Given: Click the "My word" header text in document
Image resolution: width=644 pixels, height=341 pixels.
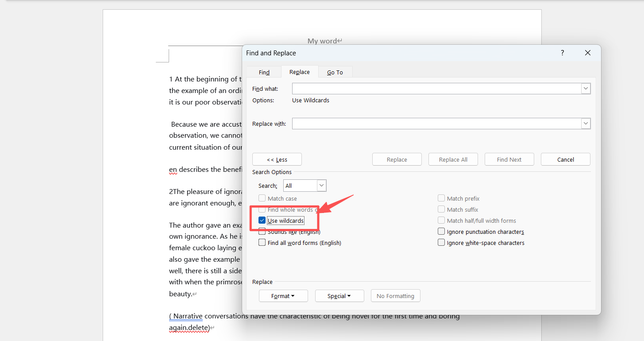Looking at the screenshot, I should [323, 41].
